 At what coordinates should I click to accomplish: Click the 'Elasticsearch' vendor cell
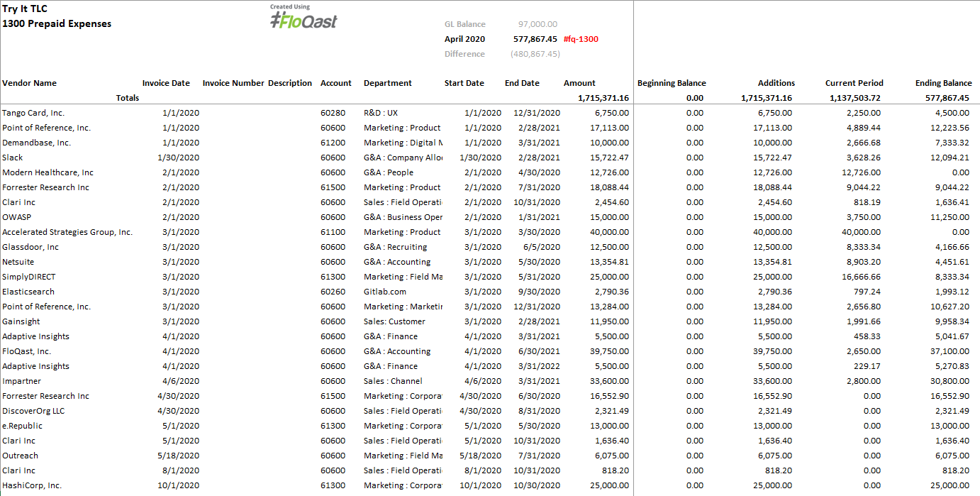[x=28, y=292]
